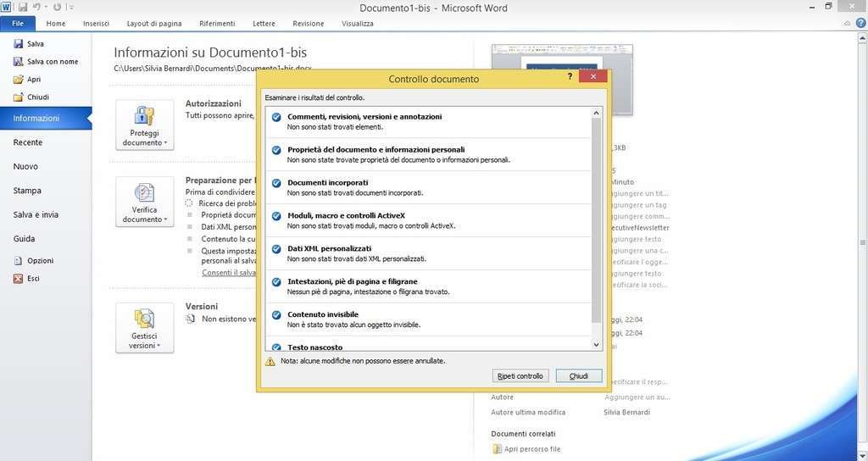
Task: Click the save icon in Quick Access Toolbar
Action: click(x=23, y=7)
